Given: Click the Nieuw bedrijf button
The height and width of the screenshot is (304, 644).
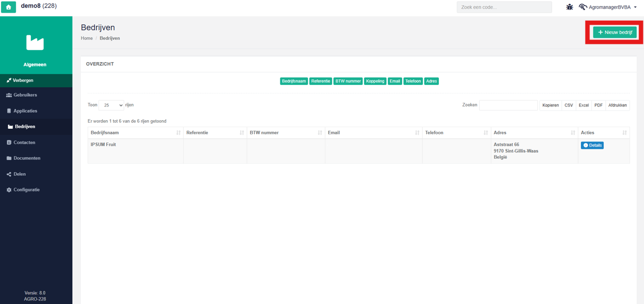Looking at the screenshot, I should tap(615, 32).
